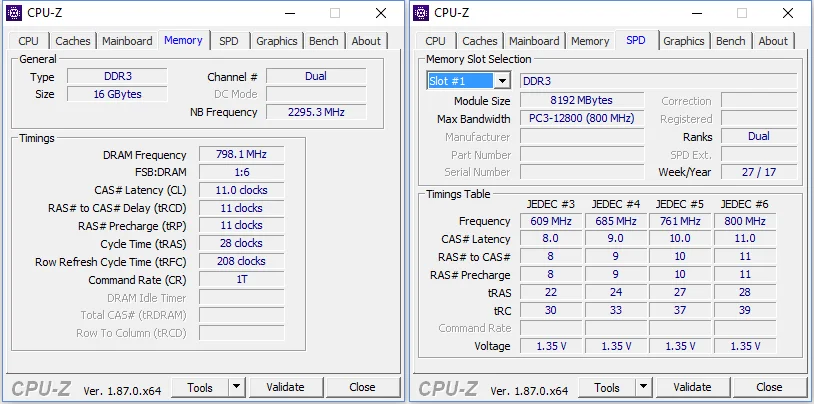Image resolution: width=814 pixels, height=404 pixels.
Task: Open the CPU tab in left window
Action: pyautogui.click(x=29, y=41)
